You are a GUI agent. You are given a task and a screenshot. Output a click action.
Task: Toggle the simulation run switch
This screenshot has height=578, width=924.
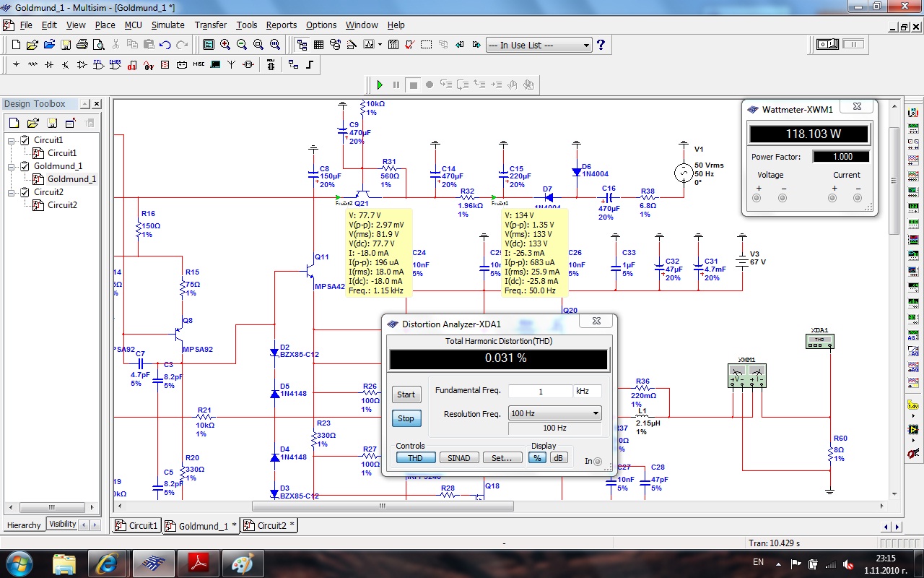click(828, 44)
